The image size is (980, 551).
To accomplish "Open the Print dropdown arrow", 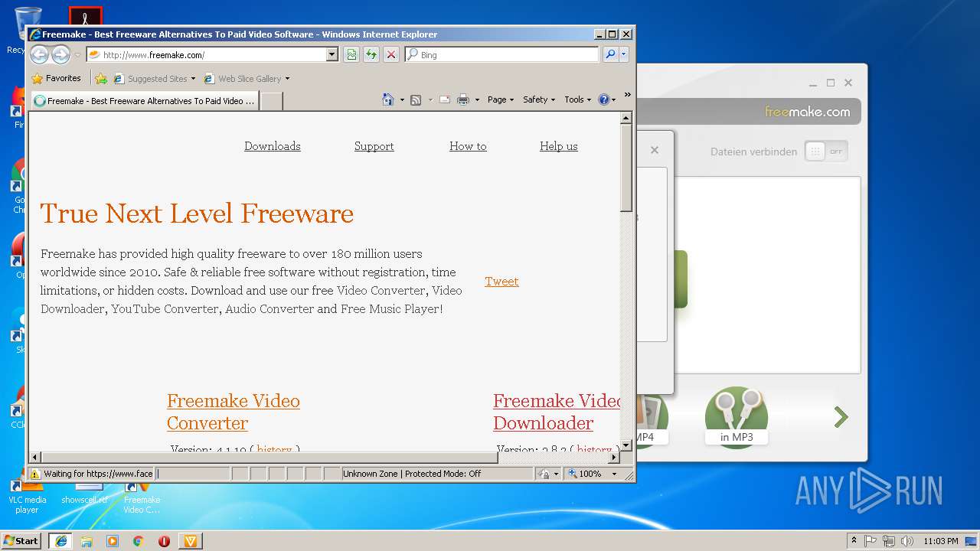I will pyautogui.click(x=477, y=99).
